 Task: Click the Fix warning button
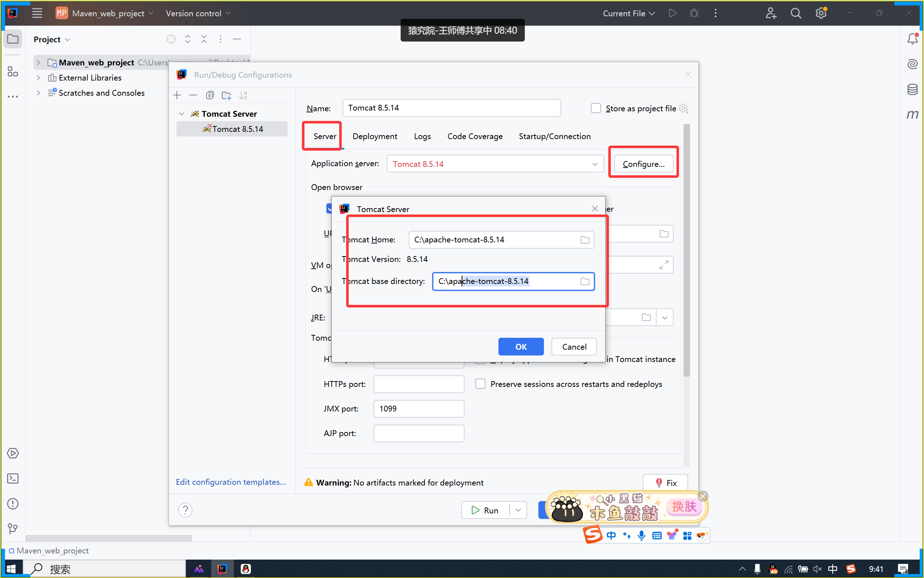[x=665, y=483]
